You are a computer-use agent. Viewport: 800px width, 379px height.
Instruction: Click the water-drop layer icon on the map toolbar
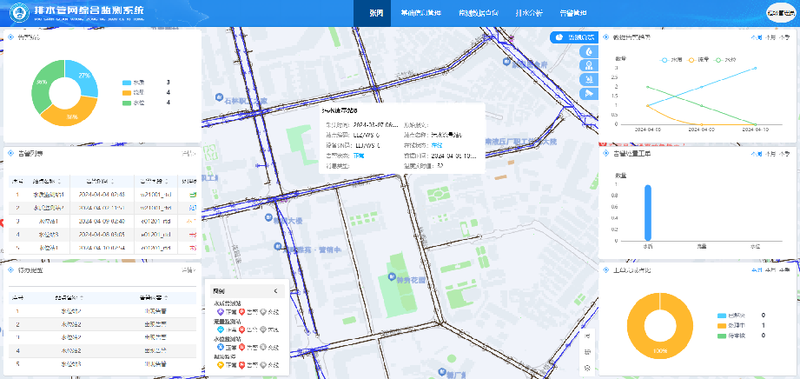point(589,51)
